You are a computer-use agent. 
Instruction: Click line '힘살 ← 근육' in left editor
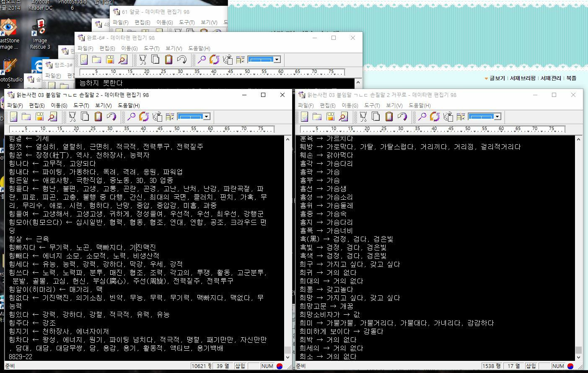[x=29, y=239]
